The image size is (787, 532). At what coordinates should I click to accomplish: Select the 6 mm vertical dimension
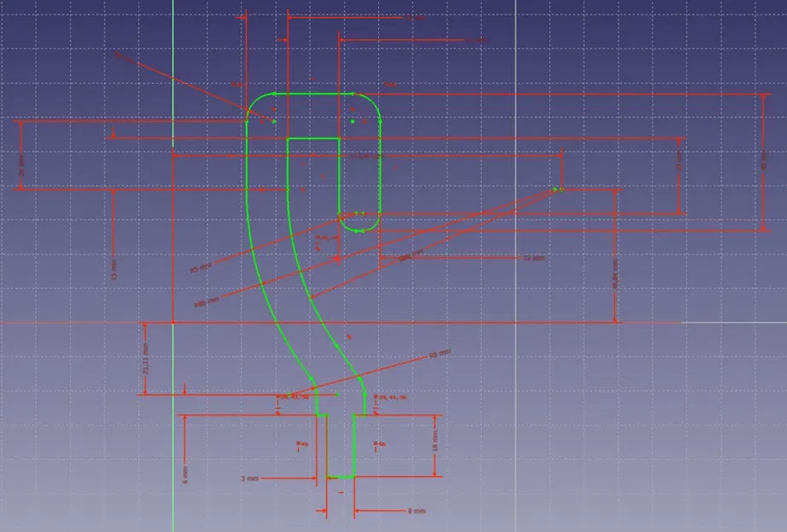[x=185, y=474]
